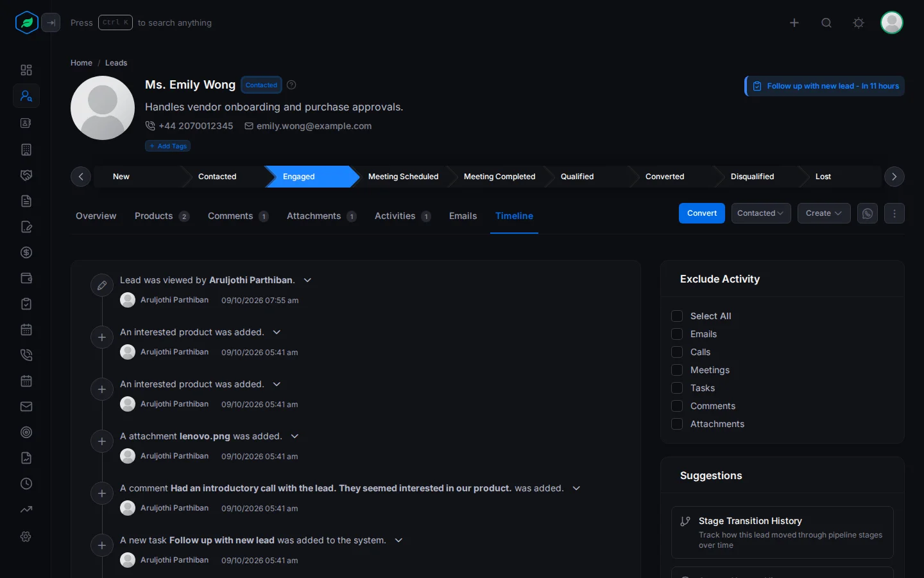The width and height of the screenshot is (924, 578).
Task: Expand the Follow up task timeline entry
Action: [x=398, y=540]
